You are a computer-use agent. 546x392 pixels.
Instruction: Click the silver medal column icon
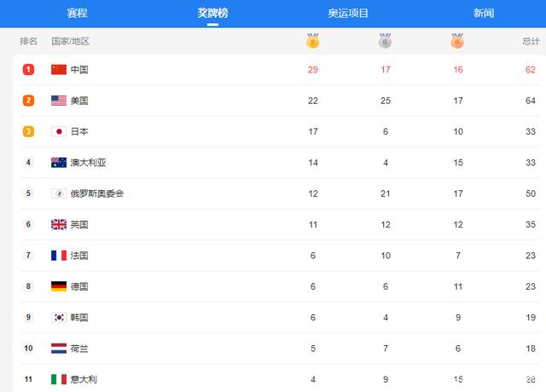pos(386,41)
